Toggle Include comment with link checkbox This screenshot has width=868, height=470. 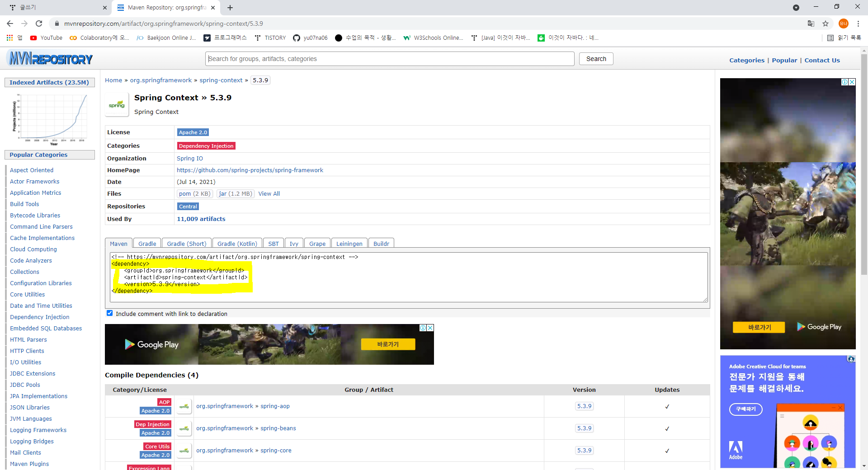[x=109, y=313]
